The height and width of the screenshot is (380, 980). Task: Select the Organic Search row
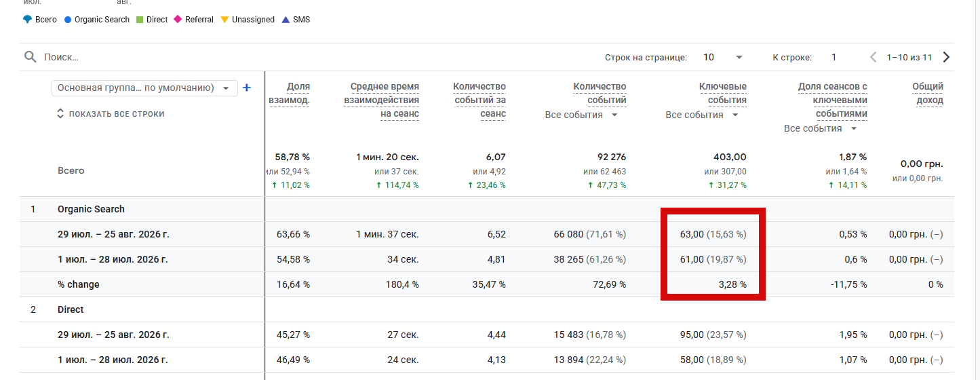click(x=487, y=209)
